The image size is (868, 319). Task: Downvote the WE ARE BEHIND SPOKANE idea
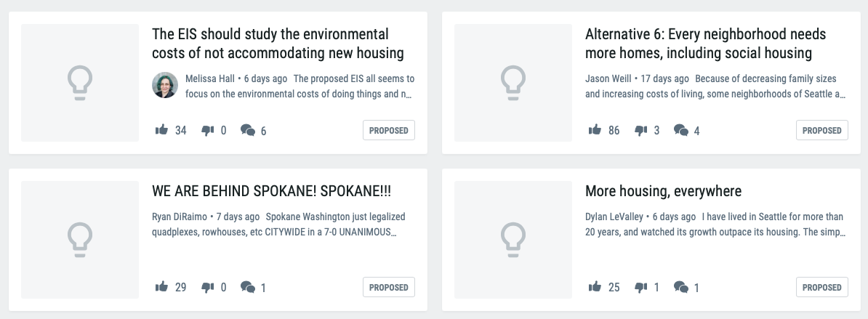(x=207, y=288)
